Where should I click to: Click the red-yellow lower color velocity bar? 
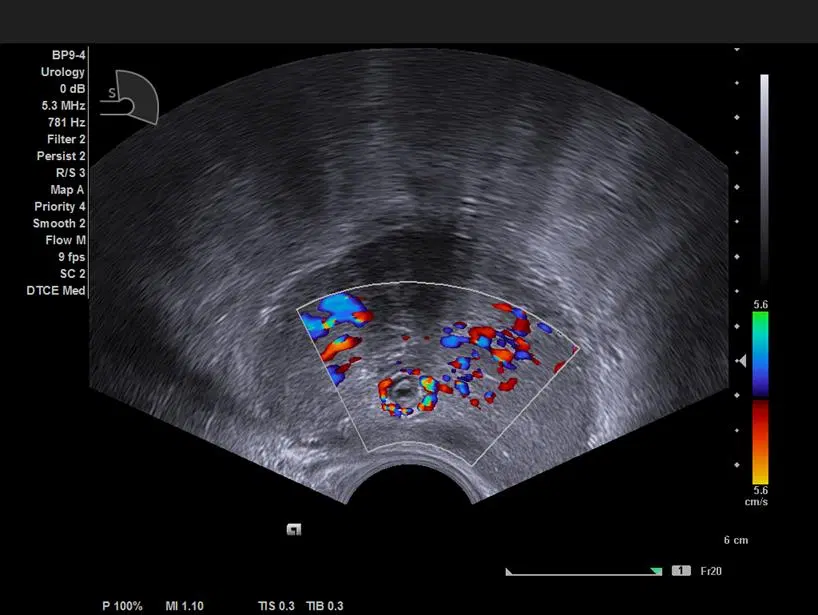point(760,441)
